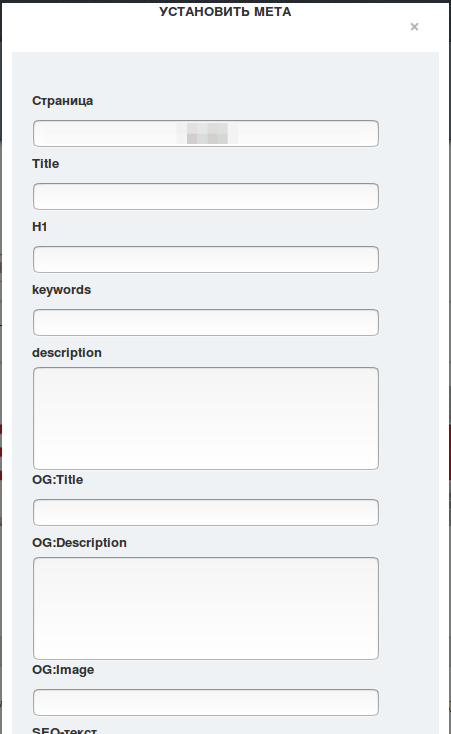The height and width of the screenshot is (734, 451).
Task: Click the keywords label text
Action: 61,290
